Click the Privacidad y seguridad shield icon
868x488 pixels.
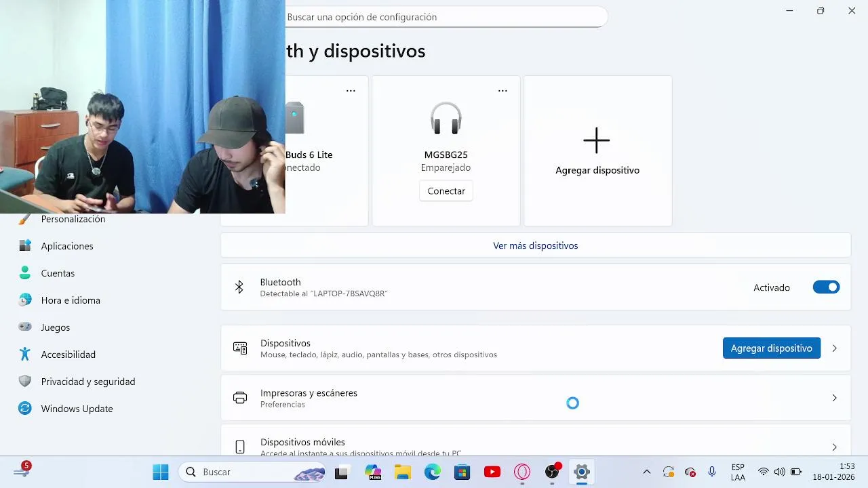click(x=25, y=381)
